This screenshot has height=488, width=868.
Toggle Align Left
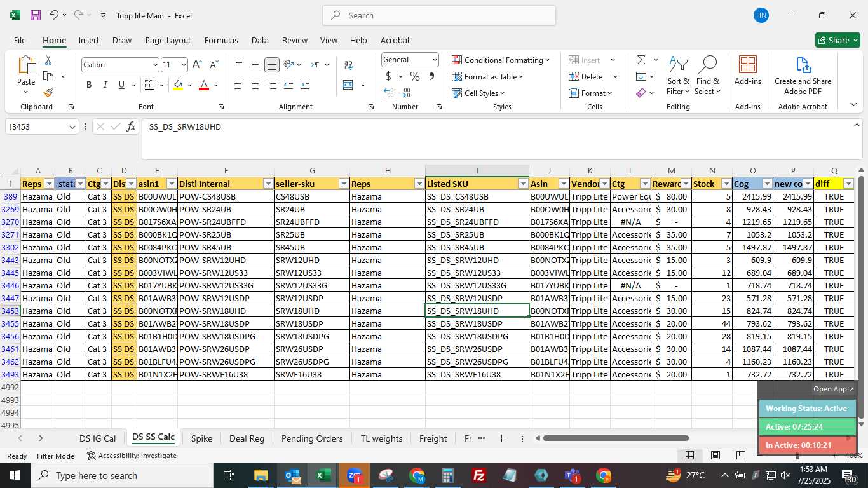239,85
